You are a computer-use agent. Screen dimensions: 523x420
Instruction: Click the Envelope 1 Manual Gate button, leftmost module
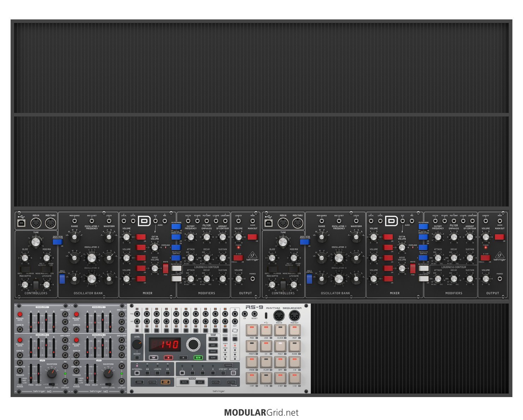(x=20, y=314)
